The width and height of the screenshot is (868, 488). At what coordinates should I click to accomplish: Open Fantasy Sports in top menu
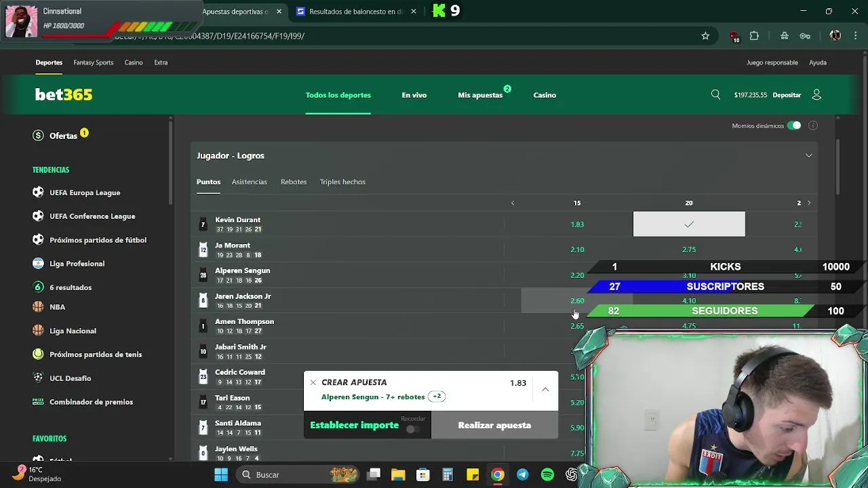coord(94,62)
